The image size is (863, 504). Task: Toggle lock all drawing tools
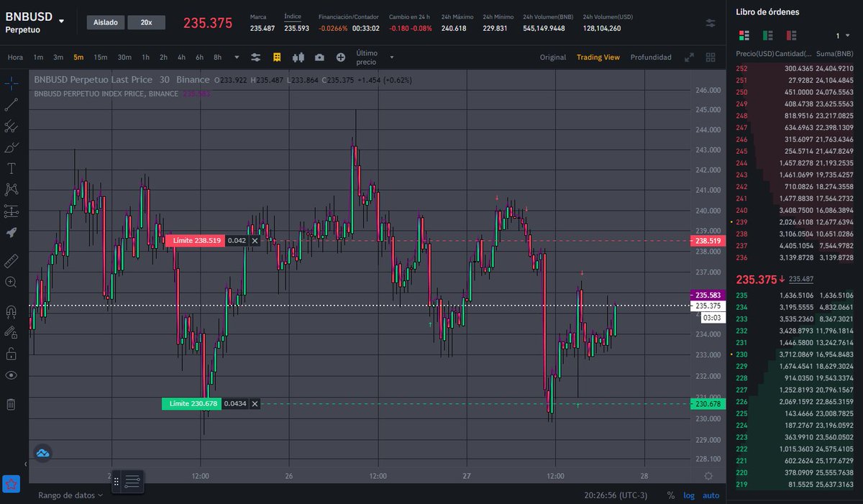point(11,354)
